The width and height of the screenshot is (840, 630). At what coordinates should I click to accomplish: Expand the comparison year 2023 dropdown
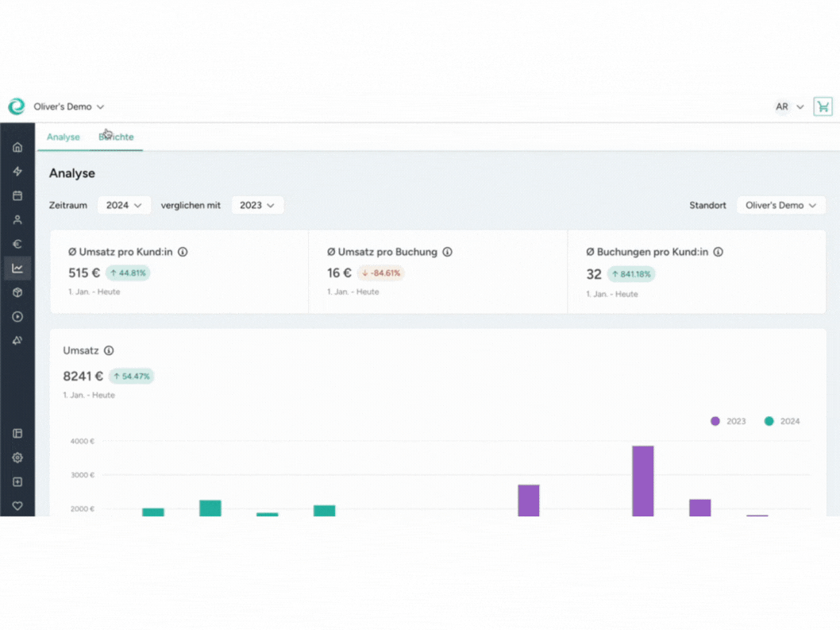pos(257,205)
